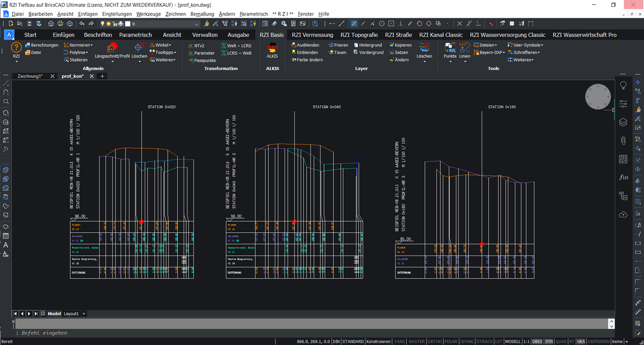Click the Löschen button in Layer group
Image resolution: width=644 pixels, height=345 pixels.
[x=424, y=51]
